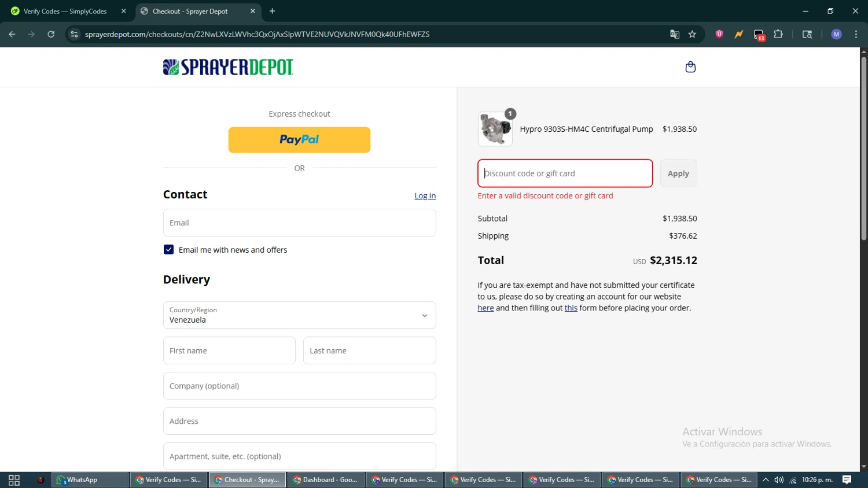Click the Log in link
The width and height of the screenshot is (868, 488).
click(425, 195)
